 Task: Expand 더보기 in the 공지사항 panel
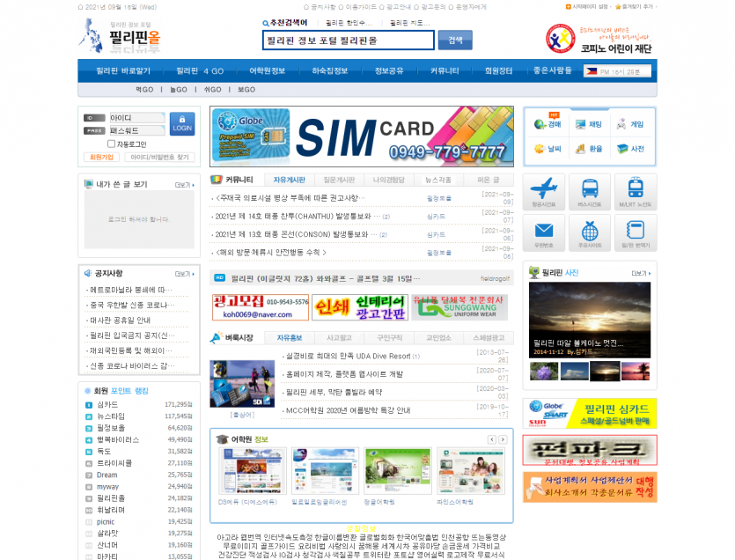[183, 273]
